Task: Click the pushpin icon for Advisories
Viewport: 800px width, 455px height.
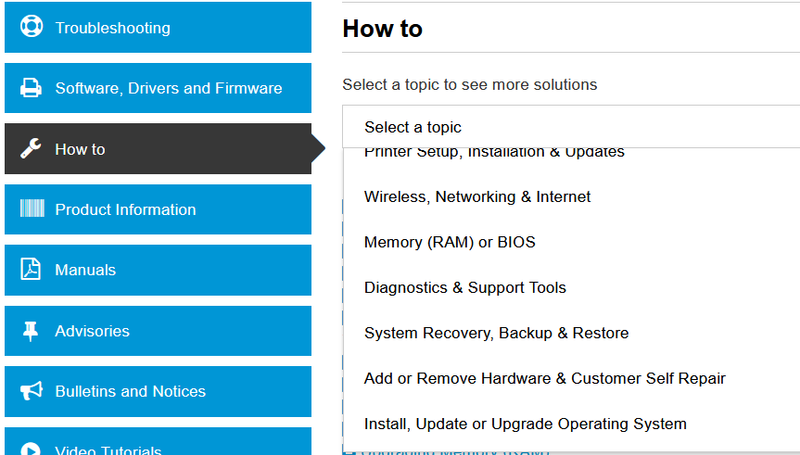Action: tap(31, 331)
